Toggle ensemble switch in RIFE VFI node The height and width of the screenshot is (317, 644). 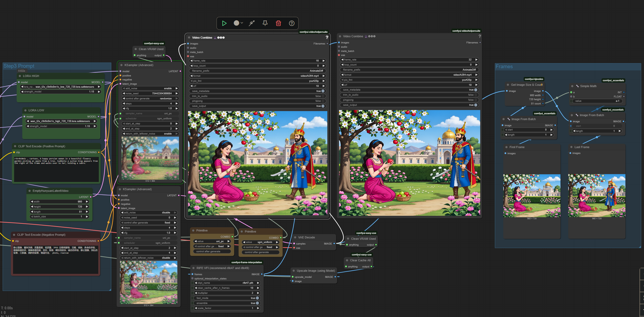tap(257, 303)
